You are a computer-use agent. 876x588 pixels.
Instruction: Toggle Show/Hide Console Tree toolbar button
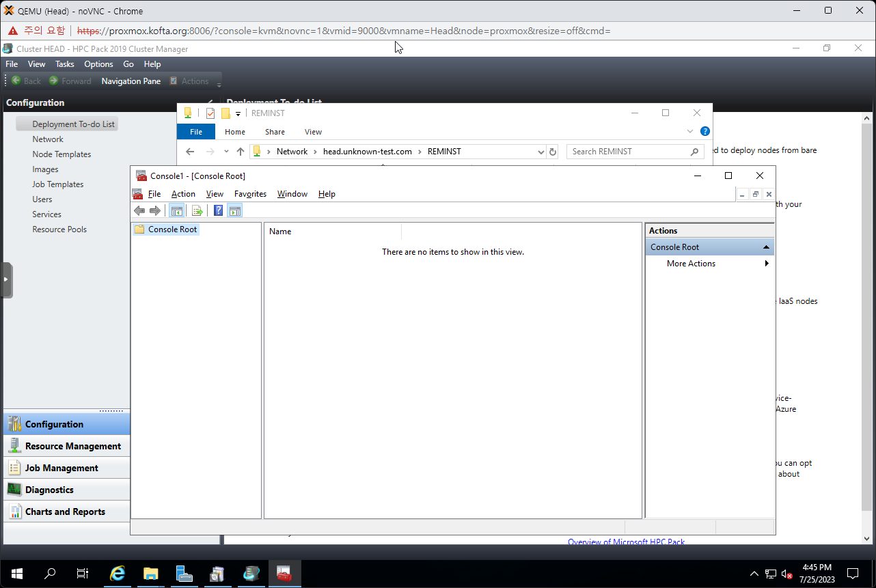point(176,211)
